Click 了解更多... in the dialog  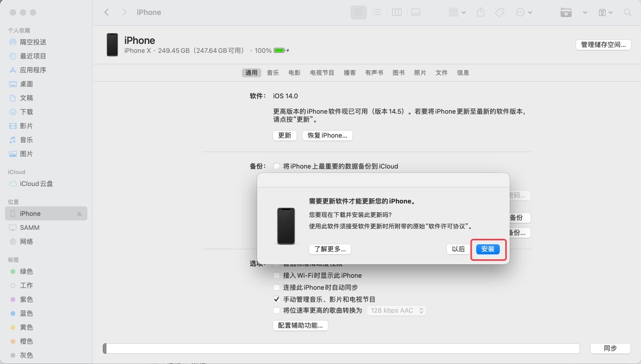click(330, 249)
